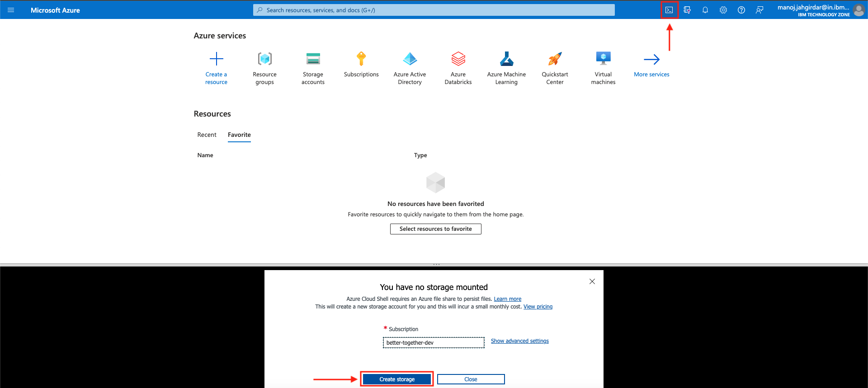Click Select resources to favorite
The image size is (868, 388).
pyautogui.click(x=436, y=229)
